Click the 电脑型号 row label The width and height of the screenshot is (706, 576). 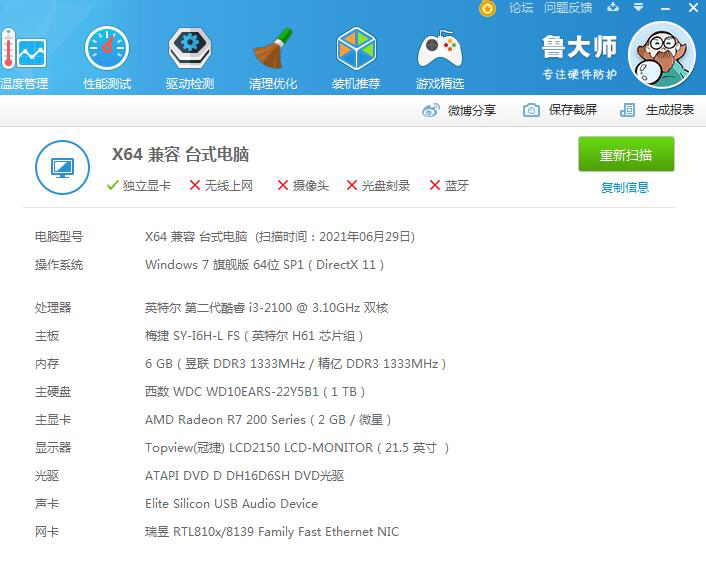pyautogui.click(x=59, y=237)
